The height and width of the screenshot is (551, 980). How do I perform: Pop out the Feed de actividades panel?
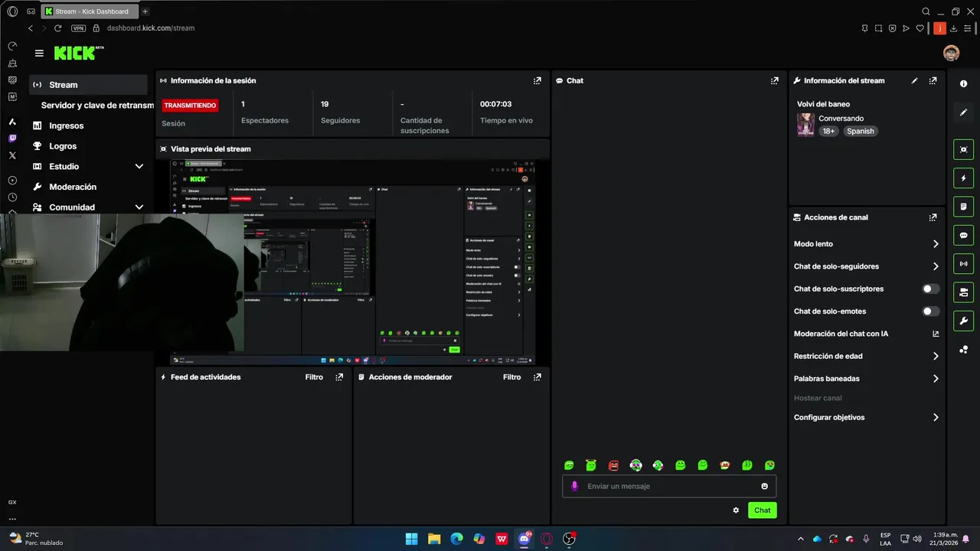tap(339, 377)
